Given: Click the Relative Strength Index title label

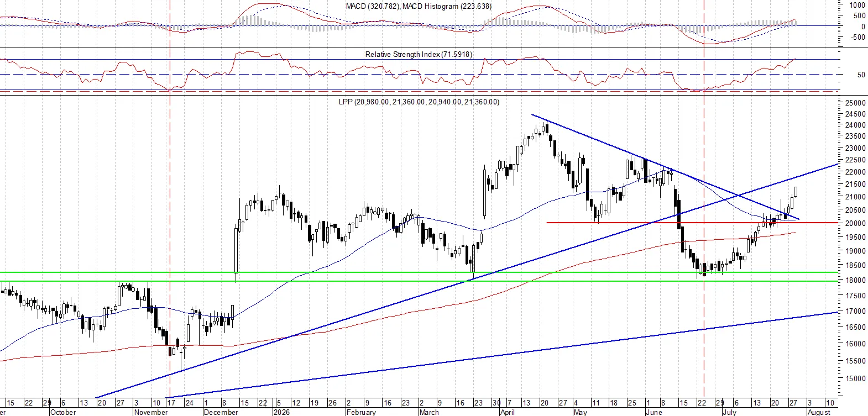Looking at the screenshot, I should coord(419,54).
